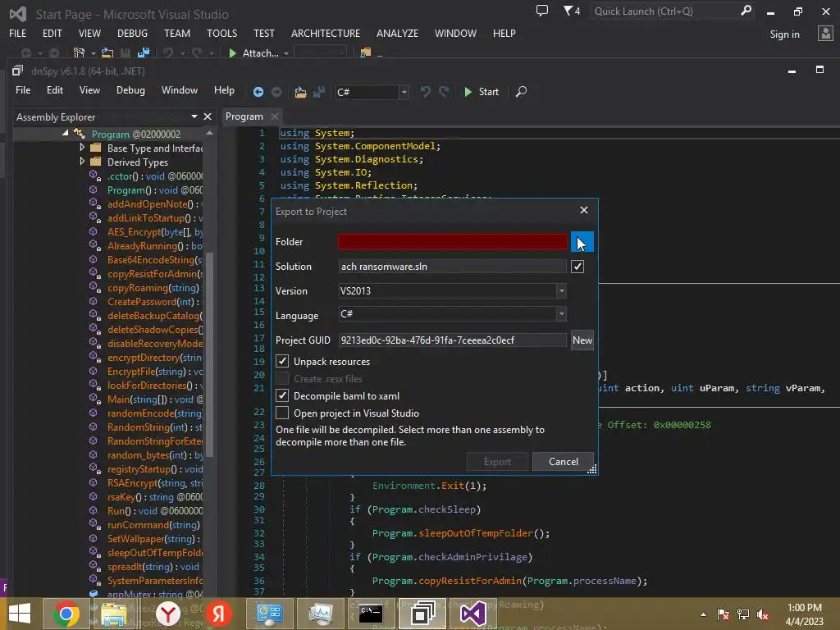Click Quick Launch search magnifier icon
Image resolution: width=840 pixels, height=630 pixels.
click(746, 11)
